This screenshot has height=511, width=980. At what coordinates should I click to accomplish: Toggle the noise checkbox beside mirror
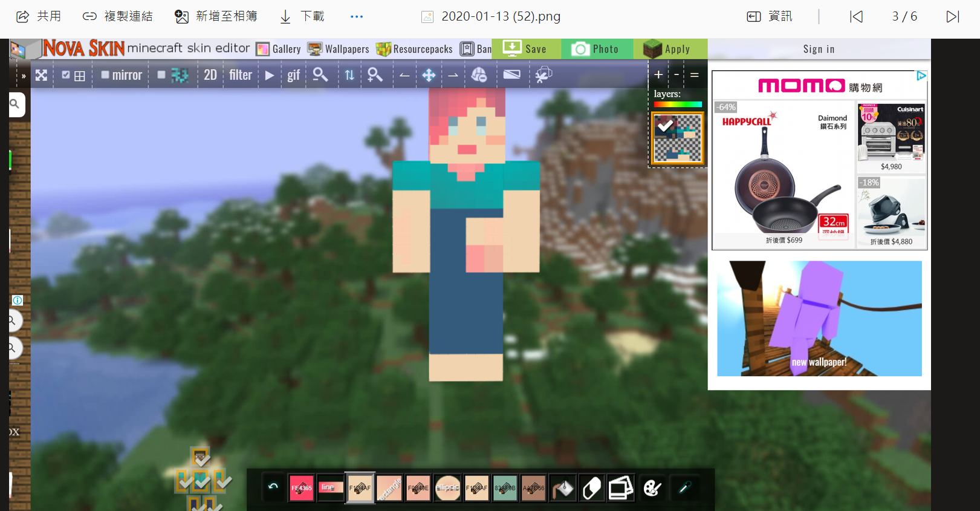click(161, 75)
